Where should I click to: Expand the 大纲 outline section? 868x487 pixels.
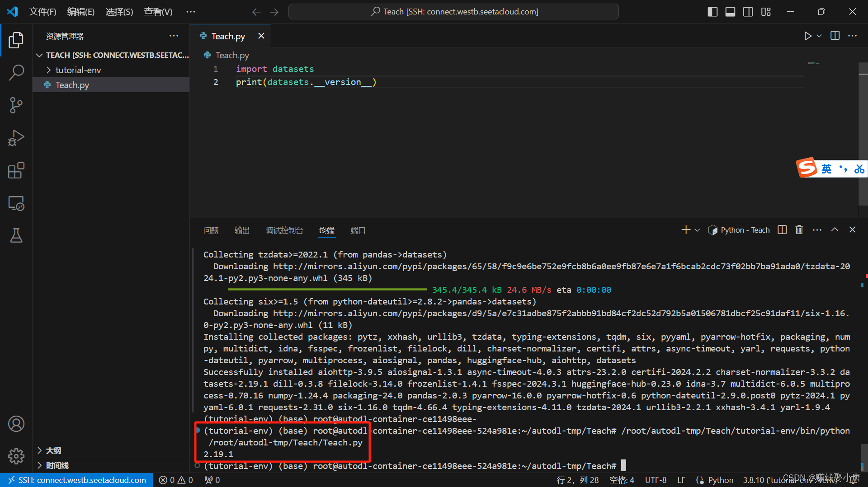pos(111,450)
